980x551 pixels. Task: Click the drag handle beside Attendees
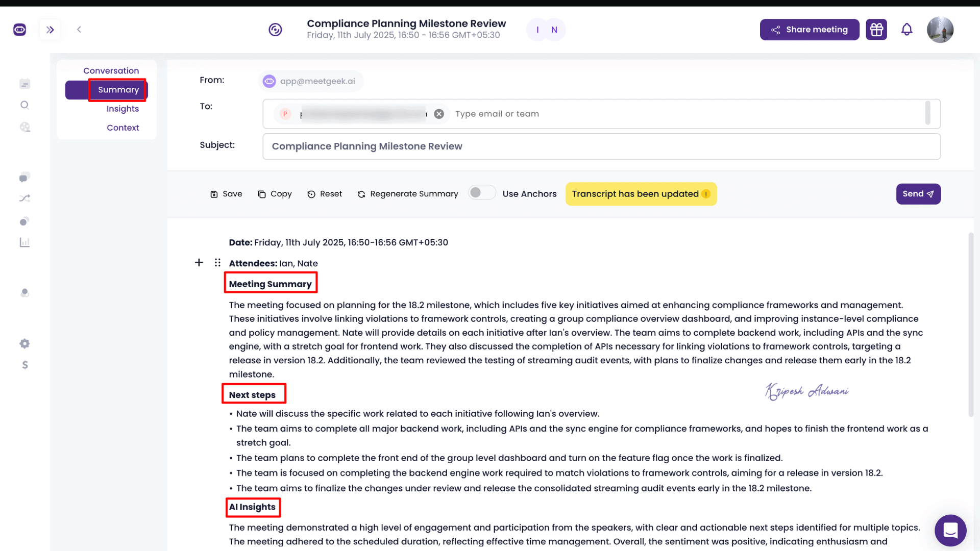pyautogui.click(x=217, y=263)
